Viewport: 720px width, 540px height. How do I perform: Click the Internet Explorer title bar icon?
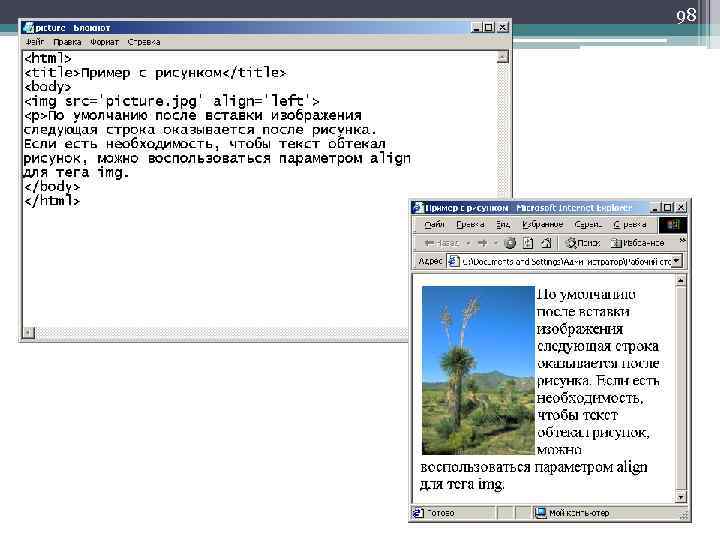[x=417, y=208]
